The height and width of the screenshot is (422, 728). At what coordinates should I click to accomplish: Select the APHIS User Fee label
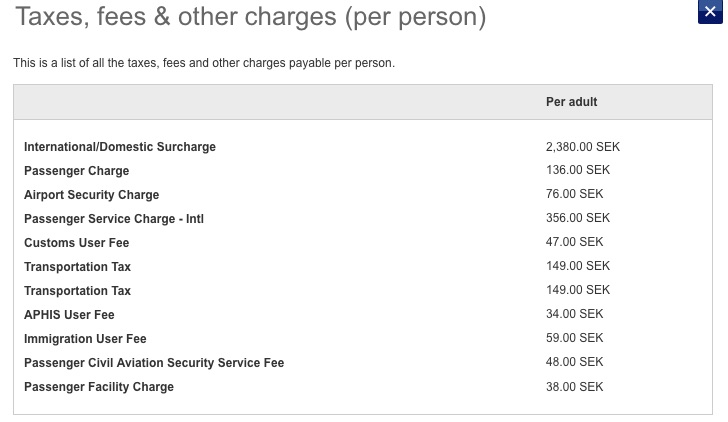tap(69, 315)
